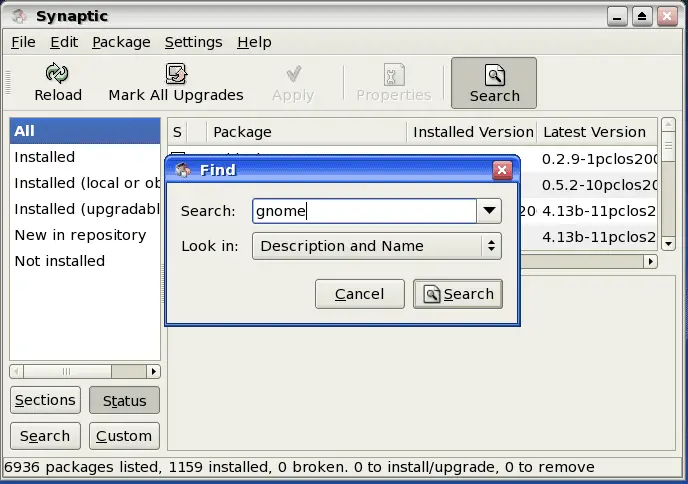Screen dimensions: 688x484
Task: Click version 0.5.2-10pclos cell
Action: (x=599, y=185)
